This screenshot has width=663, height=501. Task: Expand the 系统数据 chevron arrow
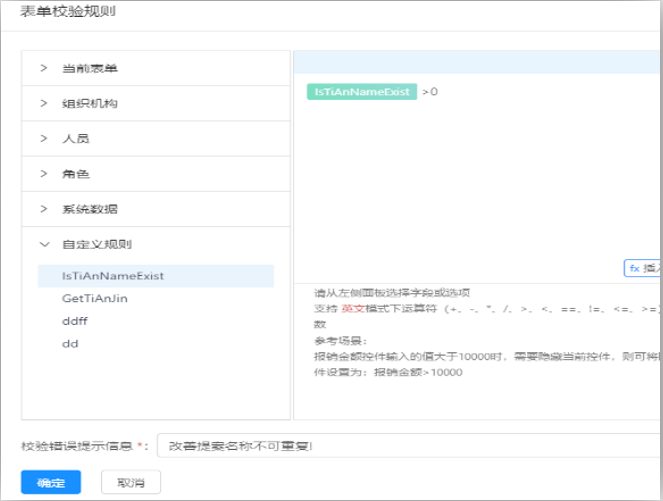pyautogui.click(x=44, y=208)
